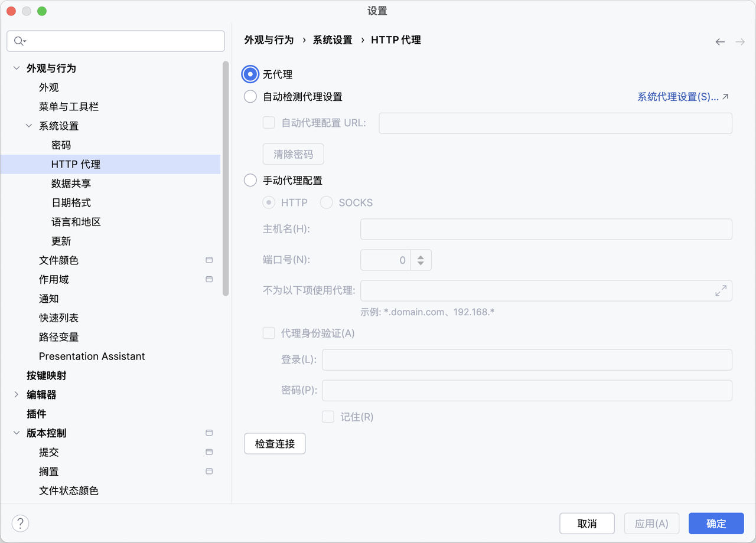Screen dimensions: 756x543
Task: Collapse the 系统设置 tree node
Action: [x=28, y=126]
